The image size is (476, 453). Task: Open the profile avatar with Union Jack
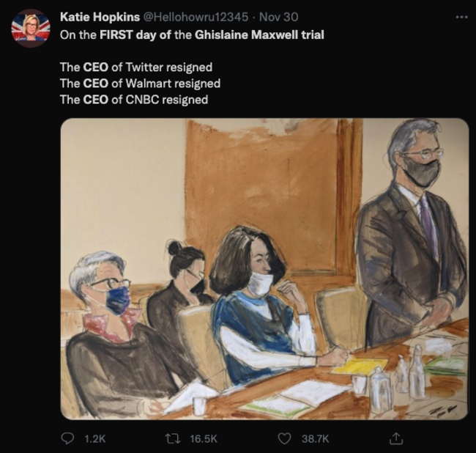30,29
